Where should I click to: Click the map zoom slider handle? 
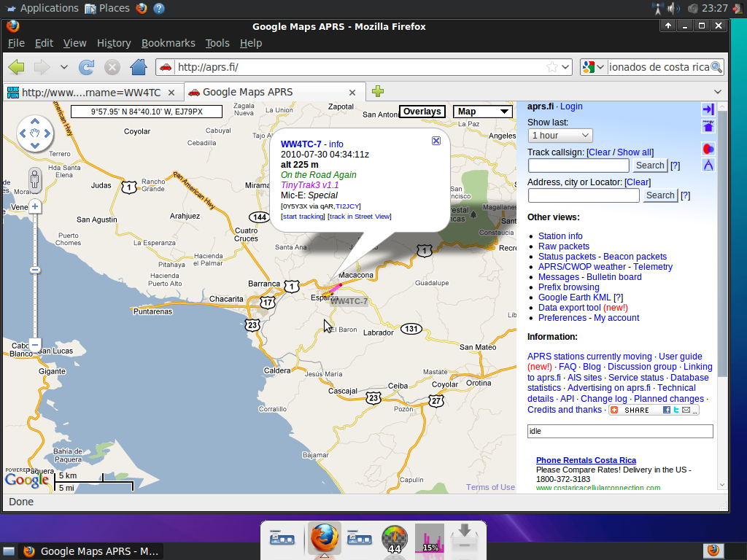point(35,270)
